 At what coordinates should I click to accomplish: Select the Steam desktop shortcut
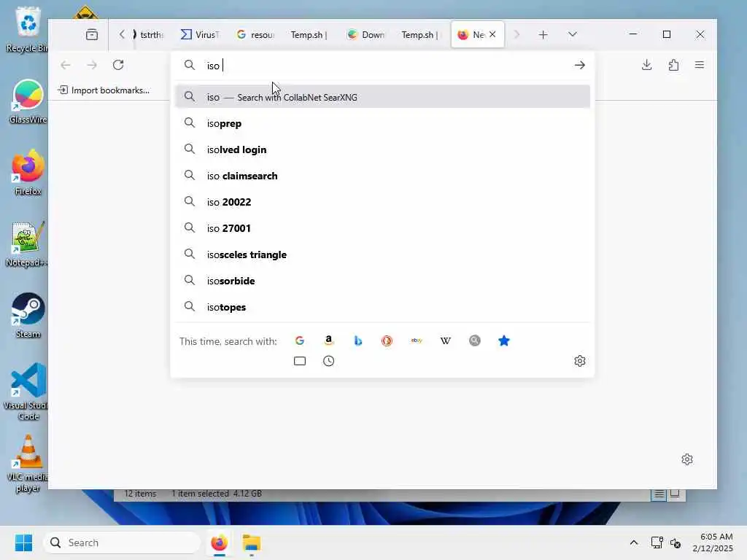tap(28, 315)
